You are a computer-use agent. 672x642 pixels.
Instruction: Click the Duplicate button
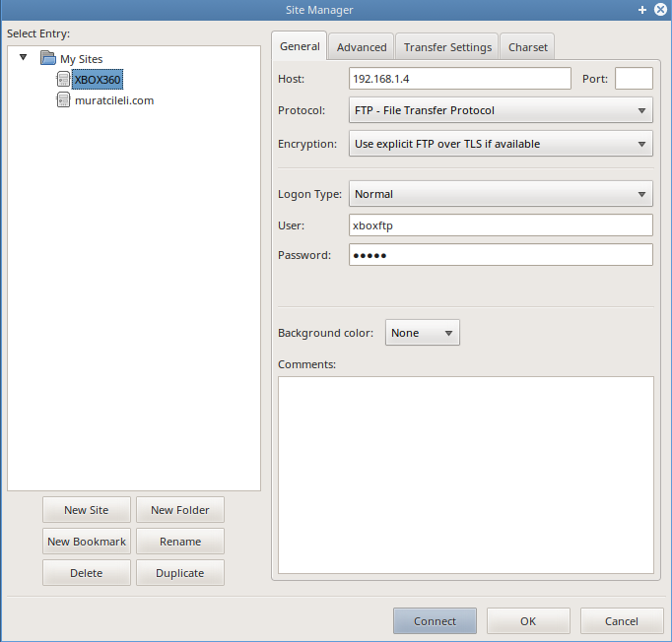point(180,573)
